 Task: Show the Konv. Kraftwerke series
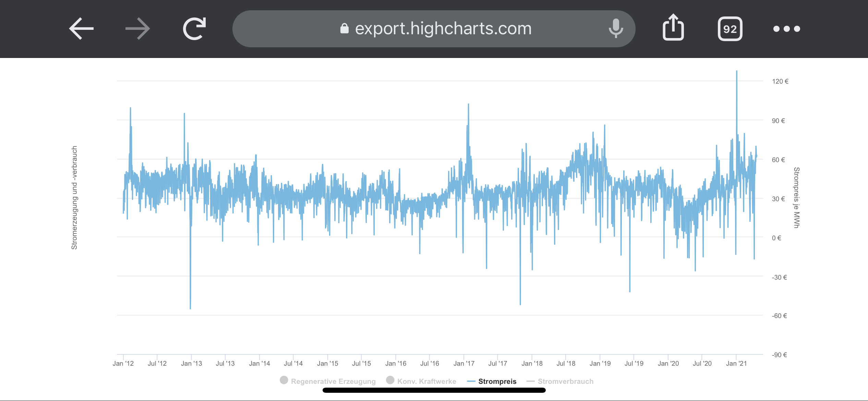(426, 381)
